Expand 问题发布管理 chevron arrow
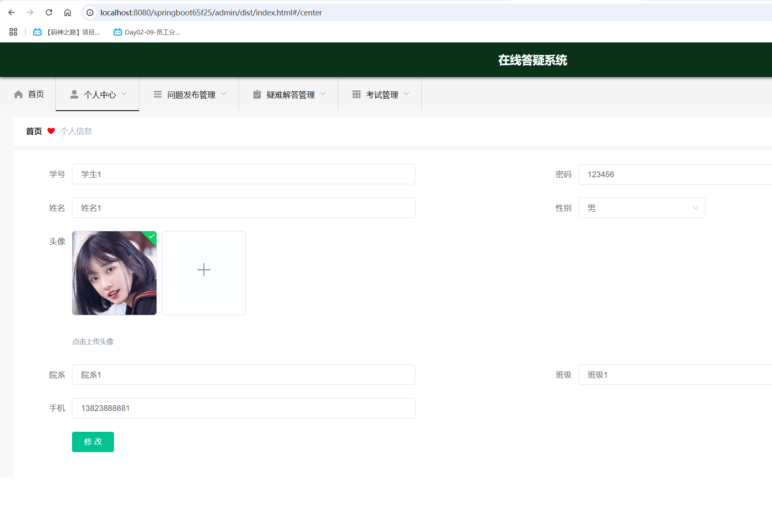The height and width of the screenshot is (532, 772). tap(223, 94)
